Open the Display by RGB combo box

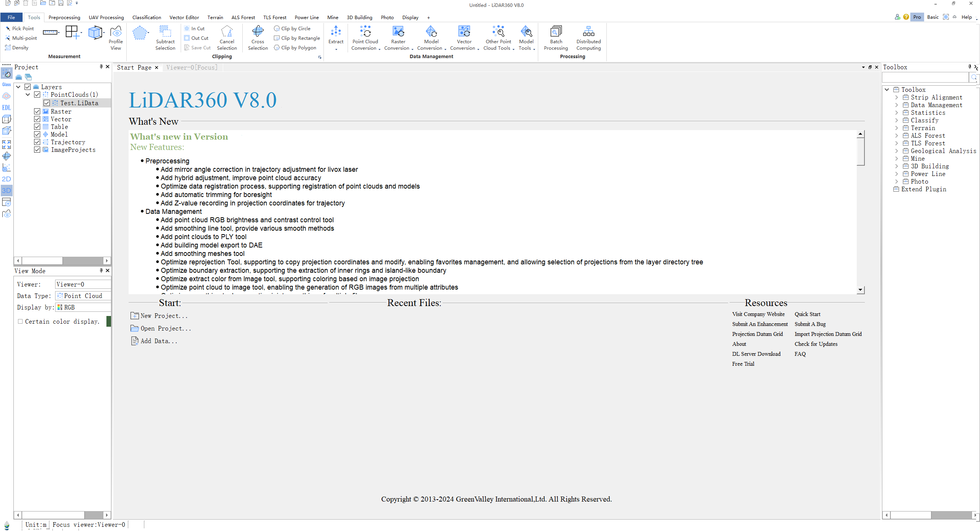(83, 307)
